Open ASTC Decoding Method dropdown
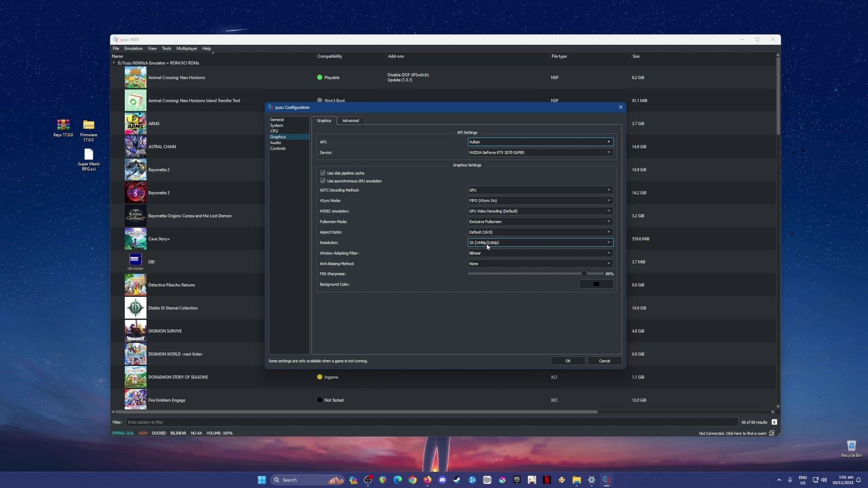The height and width of the screenshot is (488, 868). click(540, 190)
